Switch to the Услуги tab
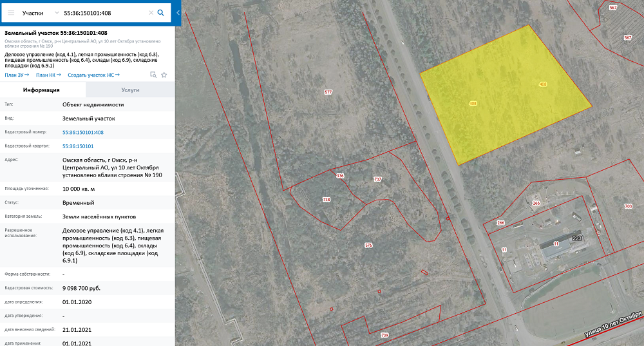Screen dimensions: 644x346 point(130,90)
